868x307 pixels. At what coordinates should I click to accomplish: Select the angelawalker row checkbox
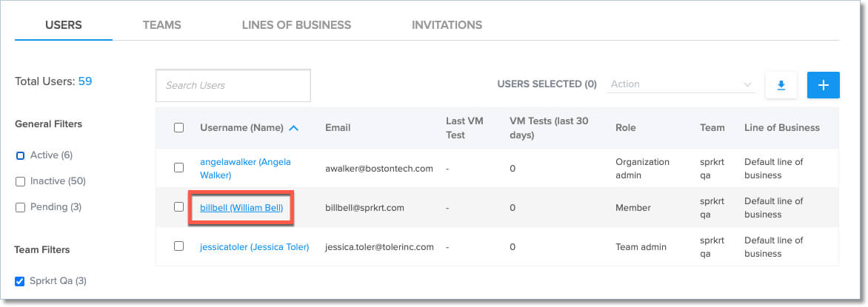pyautogui.click(x=178, y=168)
